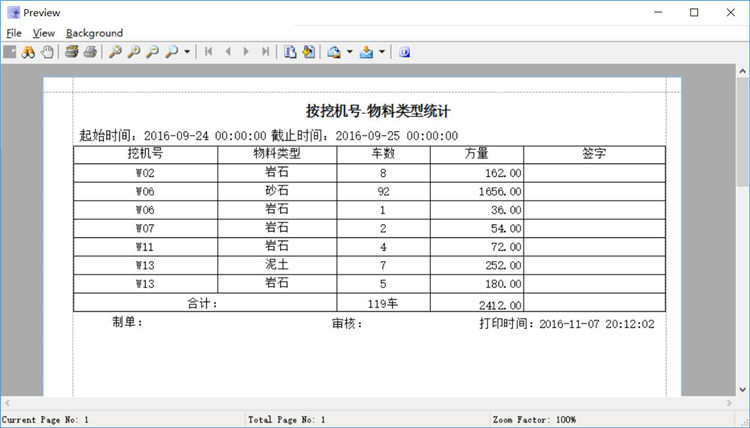The image size is (750, 428).
Task: Open the View menu
Action: pos(43,33)
